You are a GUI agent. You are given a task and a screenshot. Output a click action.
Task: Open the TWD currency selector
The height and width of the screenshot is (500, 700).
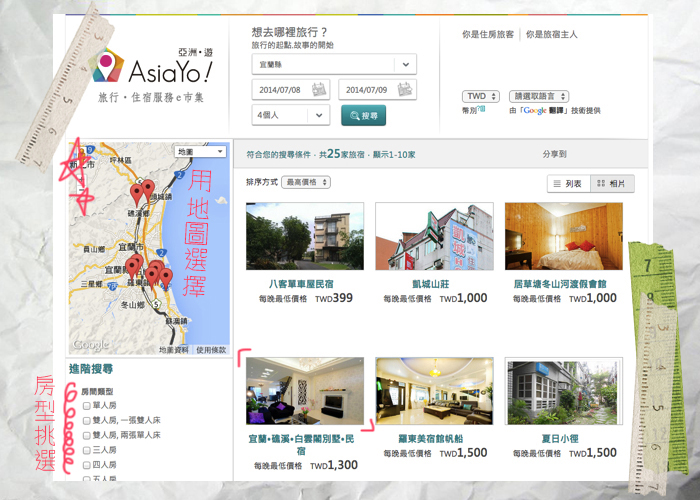481,96
